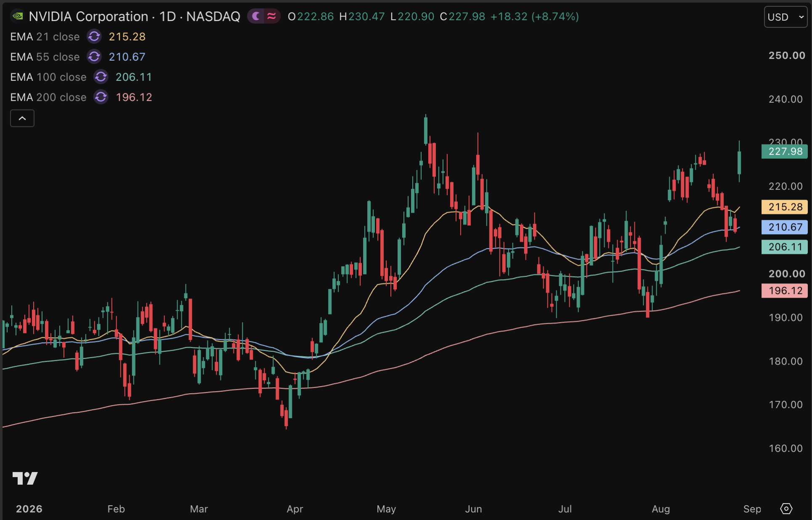
Task: Select the EMA 200 close indicator label
Action: coord(48,97)
